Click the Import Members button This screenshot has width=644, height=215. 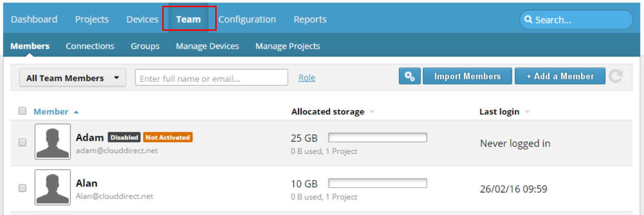(x=467, y=76)
